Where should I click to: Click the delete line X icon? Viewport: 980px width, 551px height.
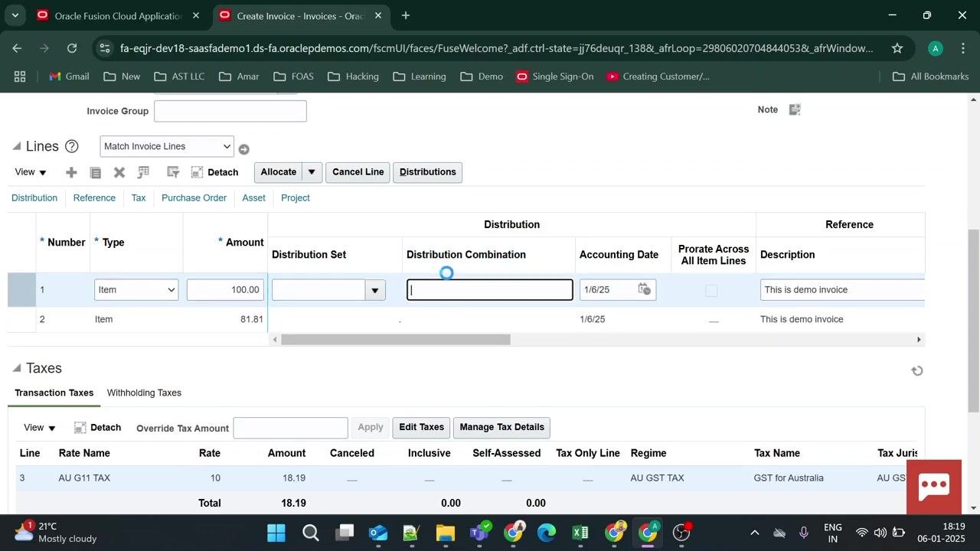pyautogui.click(x=119, y=172)
